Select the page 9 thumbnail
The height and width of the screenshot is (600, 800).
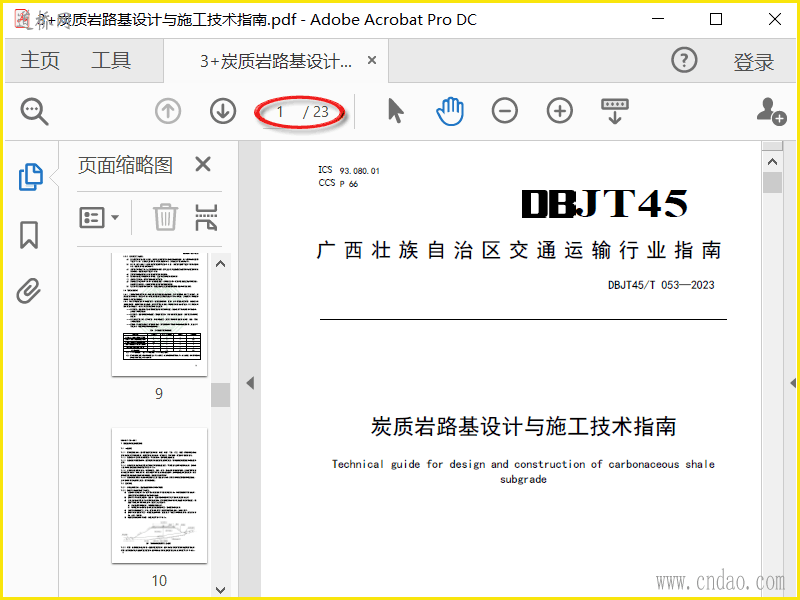(x=160, y=314)
